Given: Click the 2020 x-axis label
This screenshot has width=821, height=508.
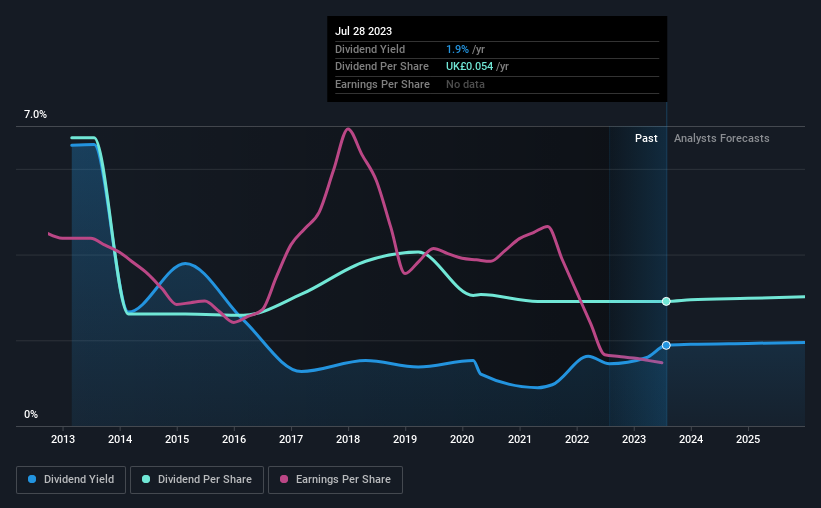Looking at the screenshot, I should (x=462, y=439).
